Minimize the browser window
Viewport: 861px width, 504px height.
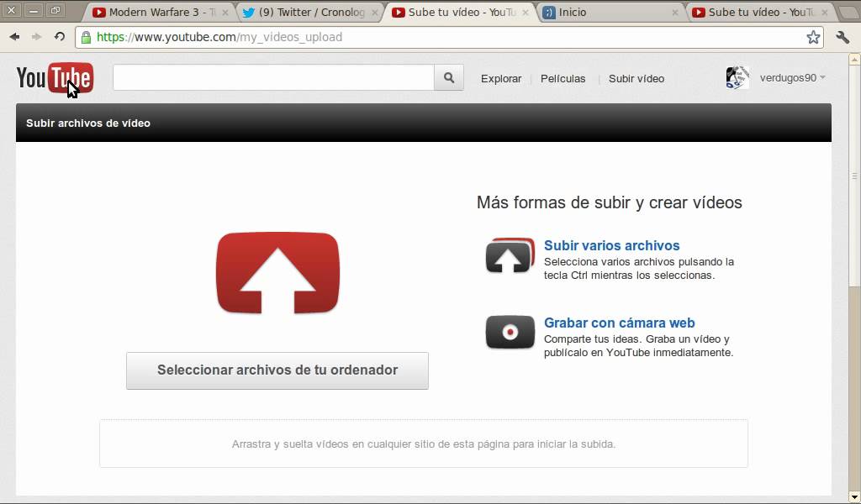click(x=33, y=10)
